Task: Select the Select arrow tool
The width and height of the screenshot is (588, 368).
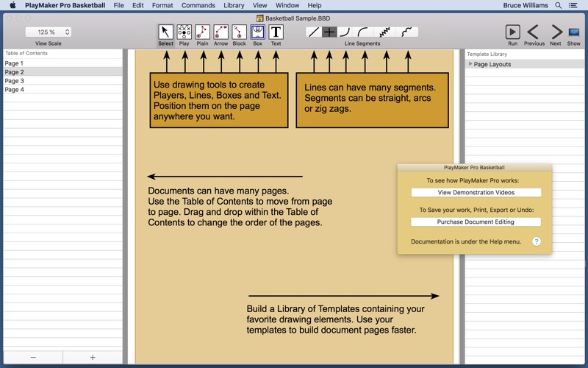Action: 165,32
